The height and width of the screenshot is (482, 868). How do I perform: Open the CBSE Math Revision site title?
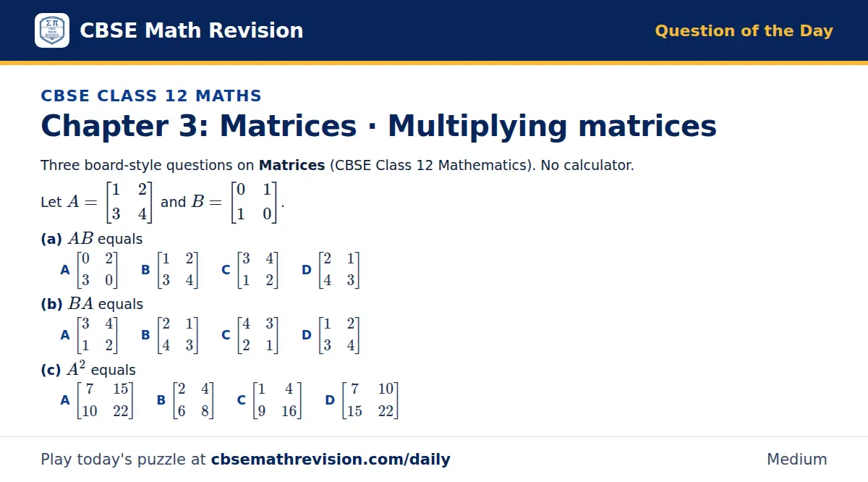click(x=191, y=30)
